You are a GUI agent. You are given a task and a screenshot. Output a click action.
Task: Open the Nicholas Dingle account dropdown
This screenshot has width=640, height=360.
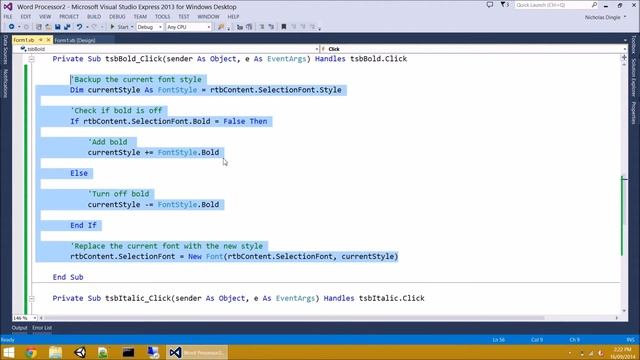(605, 17)
